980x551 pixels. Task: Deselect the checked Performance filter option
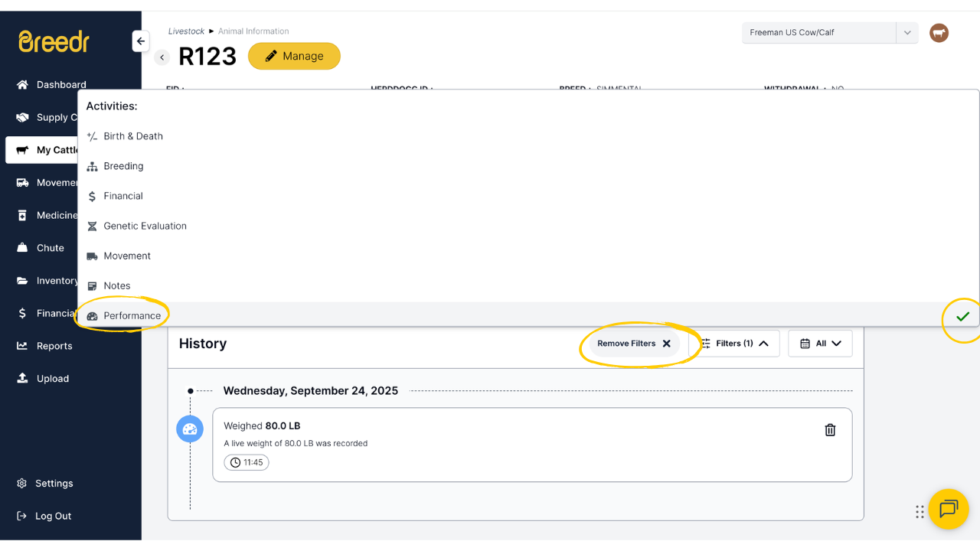tap(132, 316)
